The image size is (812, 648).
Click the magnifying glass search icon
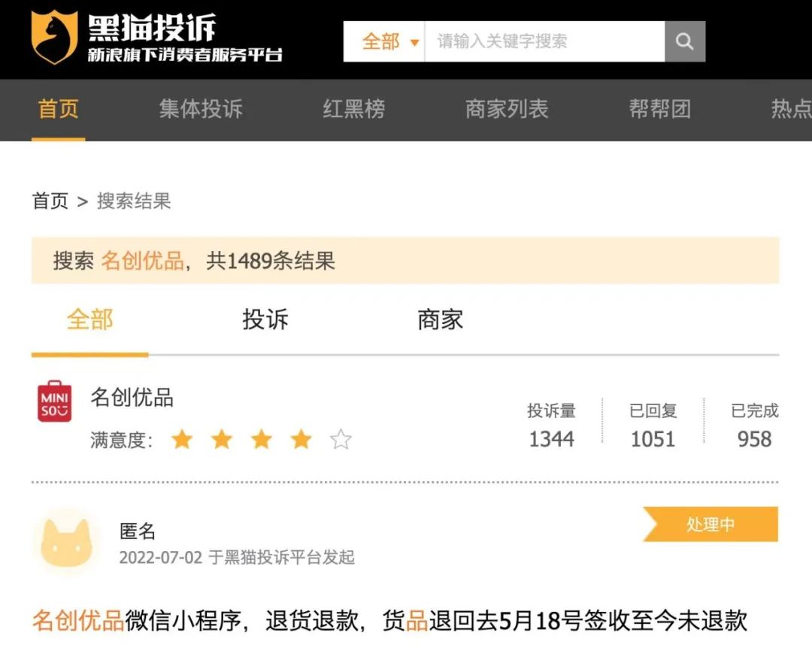[684, 42]
